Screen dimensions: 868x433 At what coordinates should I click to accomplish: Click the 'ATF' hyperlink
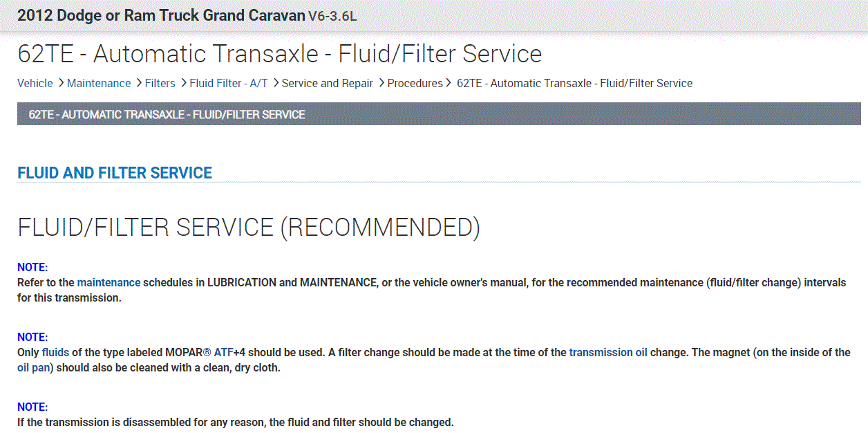tap(223, 352)
